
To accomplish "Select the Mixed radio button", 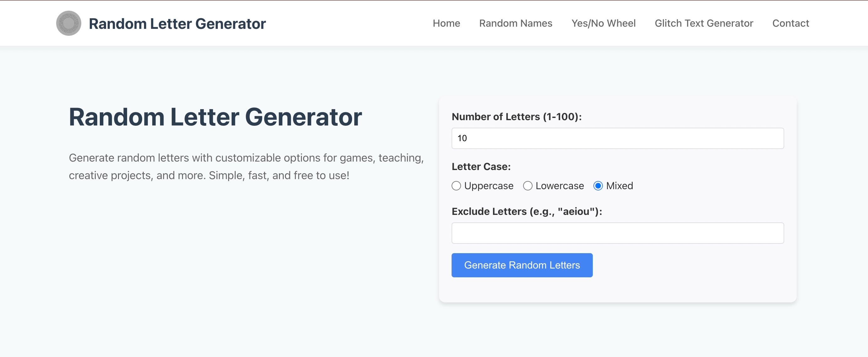I will pyautogui.click(x=598, y=186).
